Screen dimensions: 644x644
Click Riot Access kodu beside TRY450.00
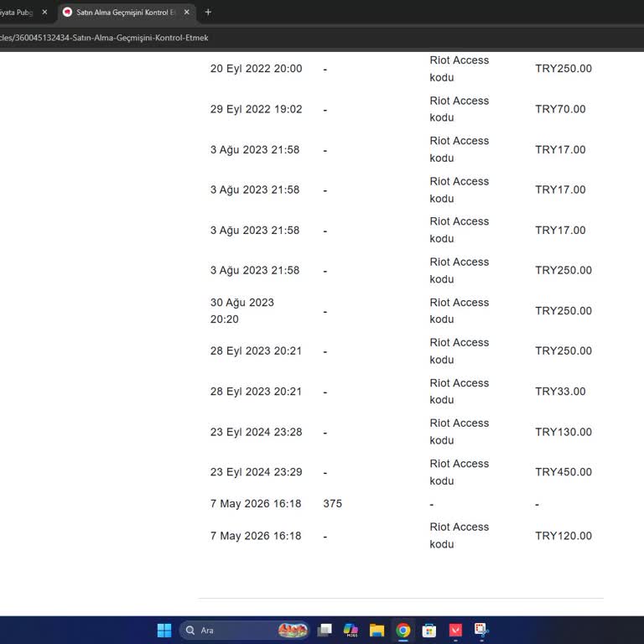pyautogui.click(x=460, y=472)
